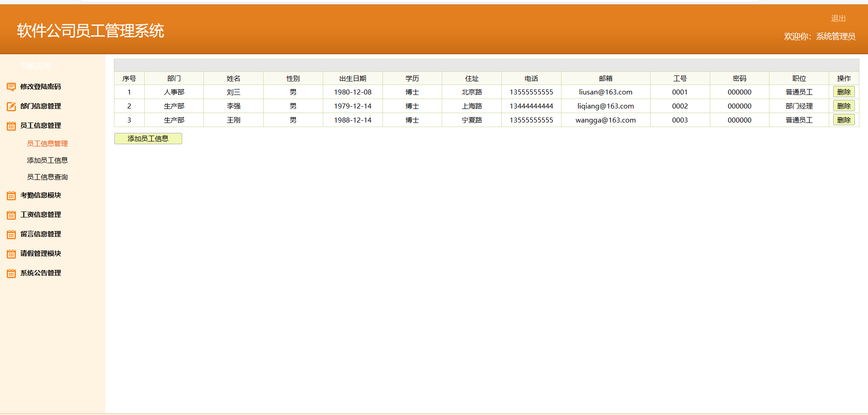Click the 序号 column header
This screenshot has height=415, width=868.
(x=129, y=78)
